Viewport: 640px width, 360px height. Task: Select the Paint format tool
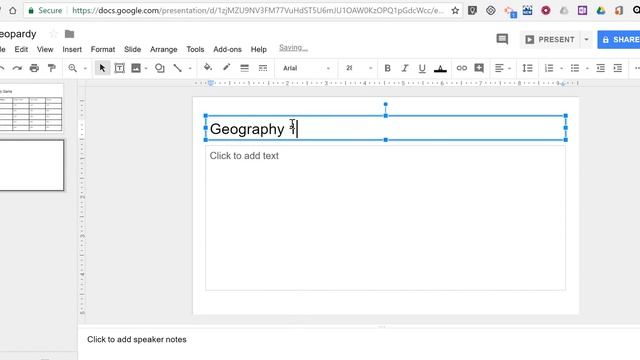(51, 68)
